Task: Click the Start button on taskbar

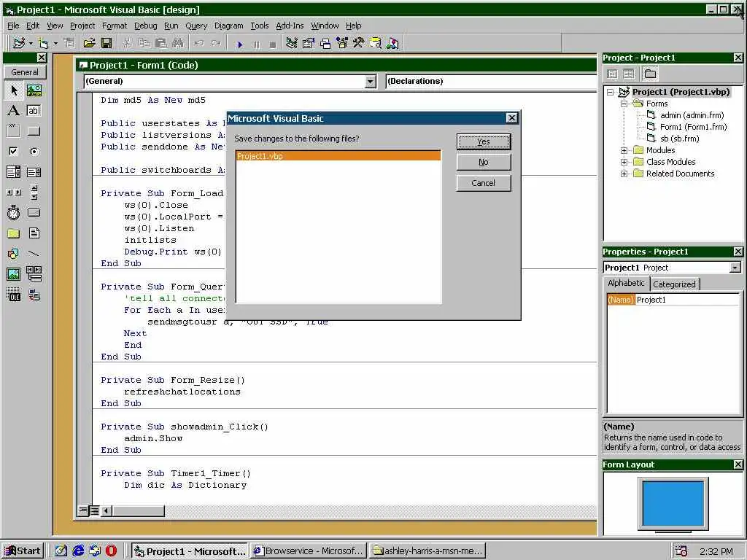Action: (23, 551)
